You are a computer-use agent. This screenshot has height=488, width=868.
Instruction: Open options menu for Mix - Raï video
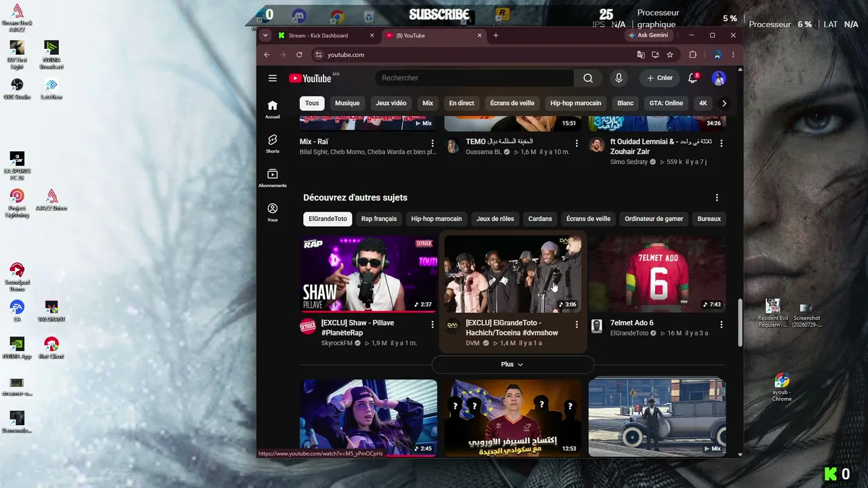(433, 143)
